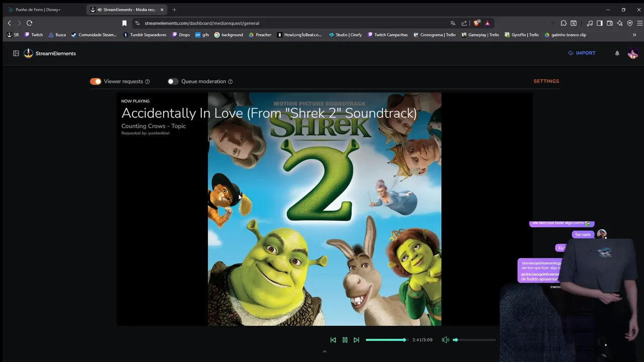
Task: Enable the Queue moderation toggle
Action: coord(173,81)
